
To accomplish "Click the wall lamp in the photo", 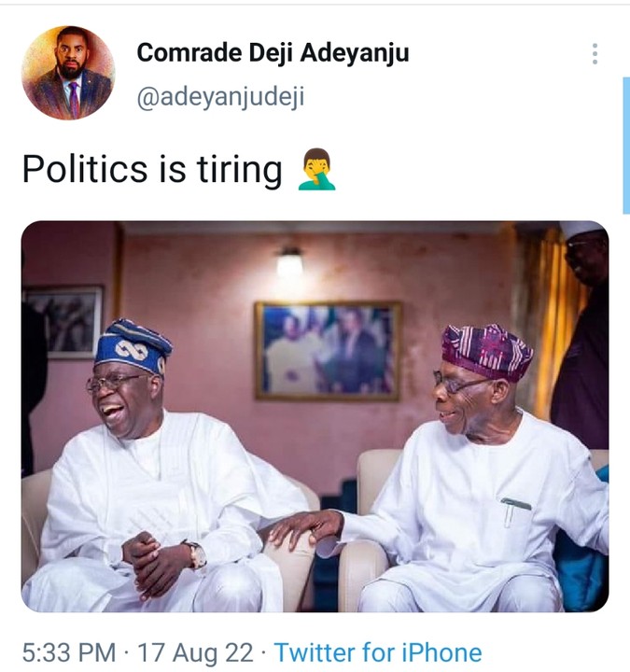I will [289, 262].
